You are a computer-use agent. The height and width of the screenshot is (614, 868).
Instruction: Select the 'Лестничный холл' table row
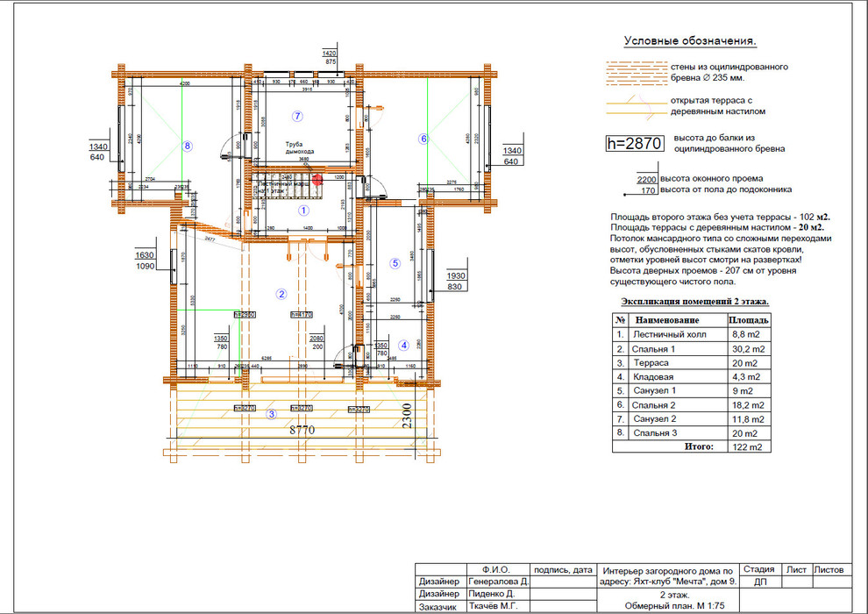tap(691, 334)
